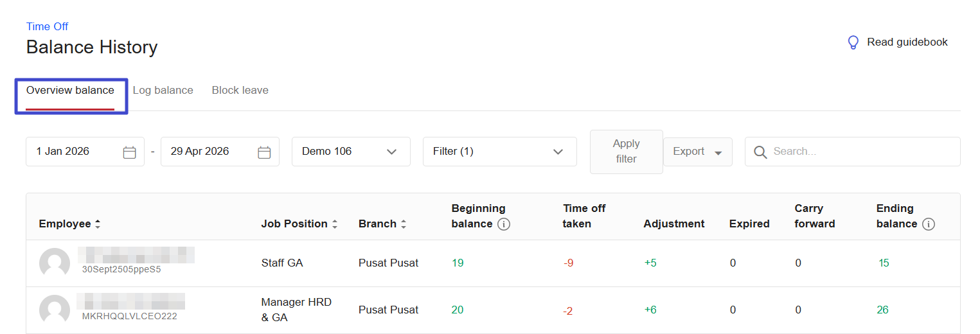
Task: Follow the Time Off breadcrumb link
Action: (47, 26)
